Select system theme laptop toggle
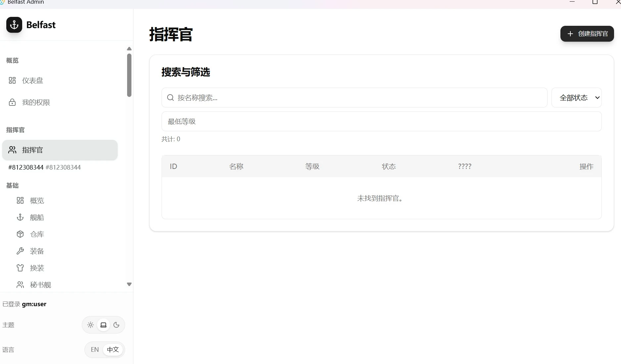The width and height of the screenshot is (621, 364). 103,325
